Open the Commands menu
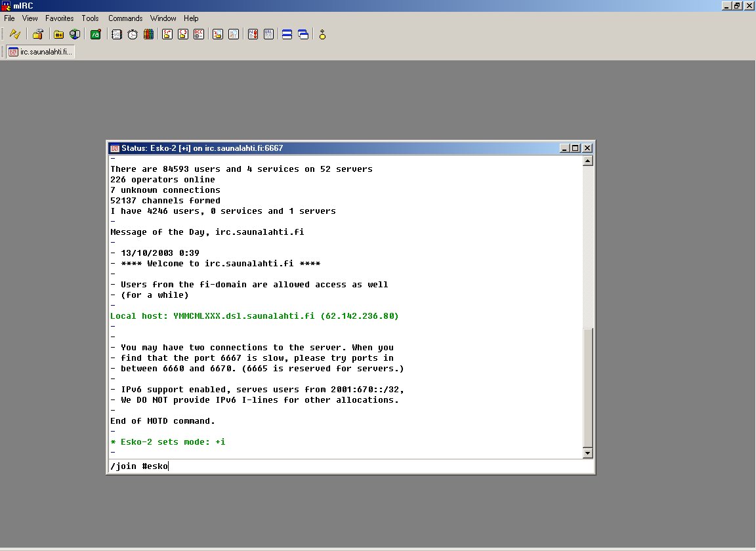This screenshot has width=756, height=551. [x=125, y=18]
